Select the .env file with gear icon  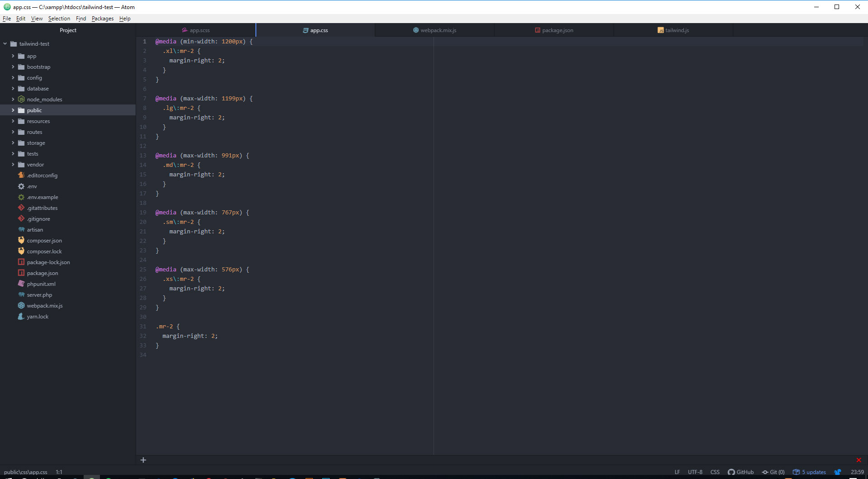32,186
